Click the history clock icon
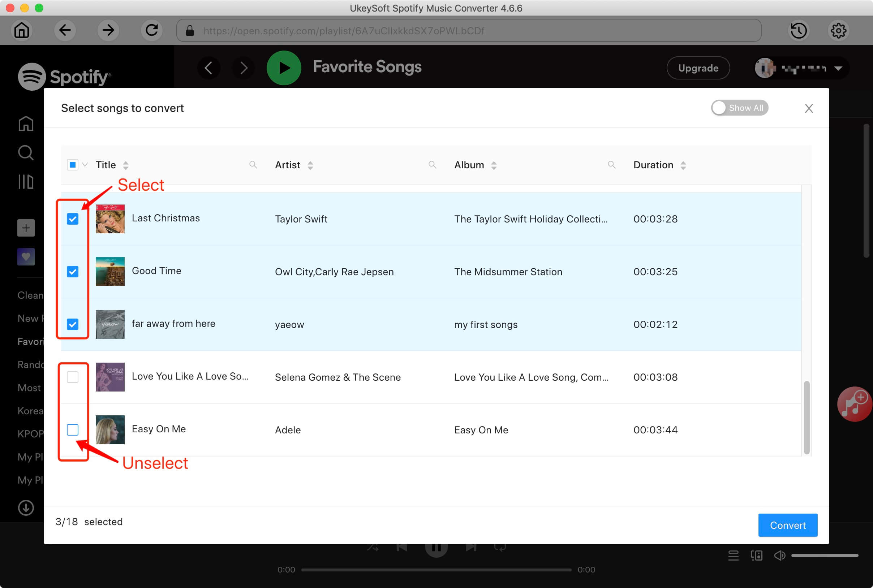 click(799, 30)
